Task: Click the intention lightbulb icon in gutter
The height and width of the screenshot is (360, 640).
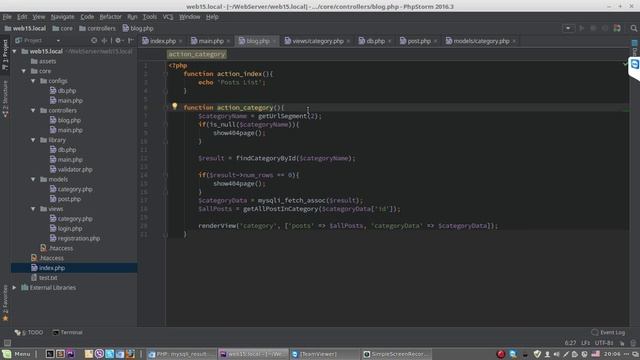Action: 175,107
